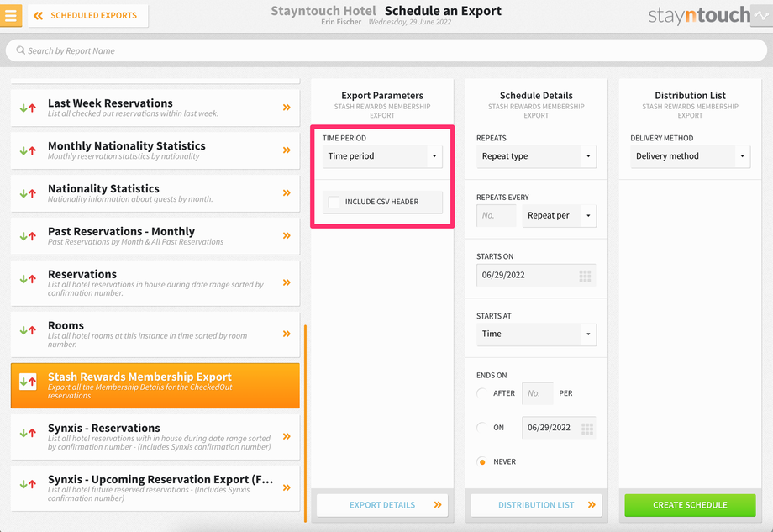Click export arrows icon for Nationality Statistics
Image resolution: width=773 pixels, height=532 pixels.
(x=28, y=193)
